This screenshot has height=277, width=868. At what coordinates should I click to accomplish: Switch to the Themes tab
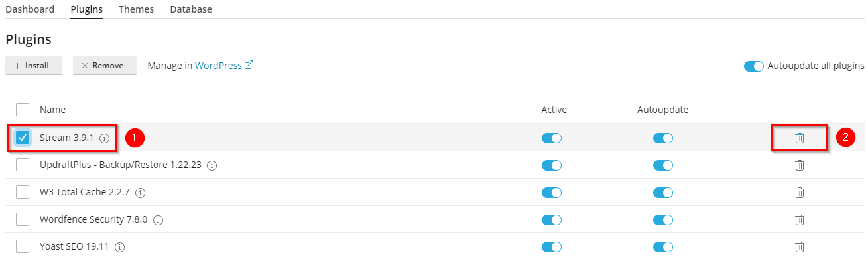click(x=136, y=10)
